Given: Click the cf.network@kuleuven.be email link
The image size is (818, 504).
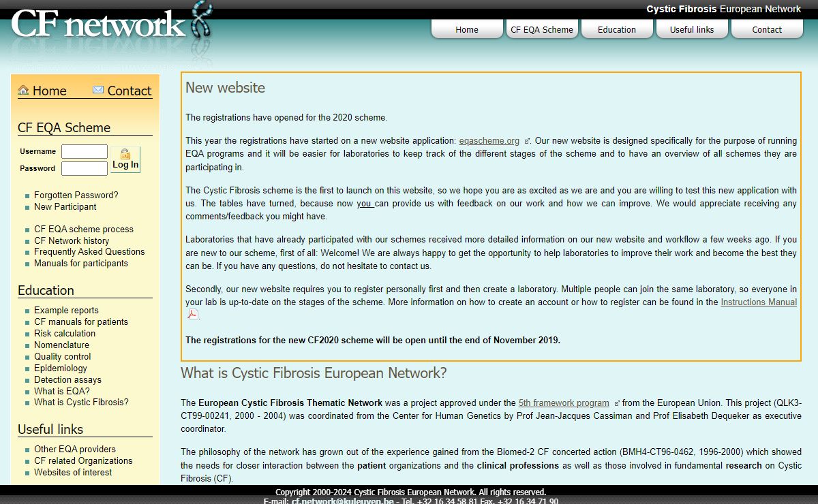Looking at the screenshot, I should 343,501.
